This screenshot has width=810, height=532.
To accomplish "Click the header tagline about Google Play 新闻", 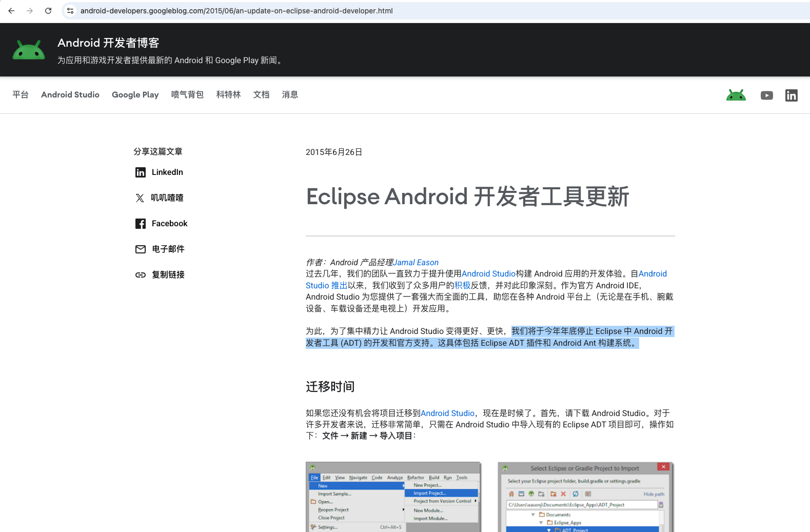I will tap(171, 61).
